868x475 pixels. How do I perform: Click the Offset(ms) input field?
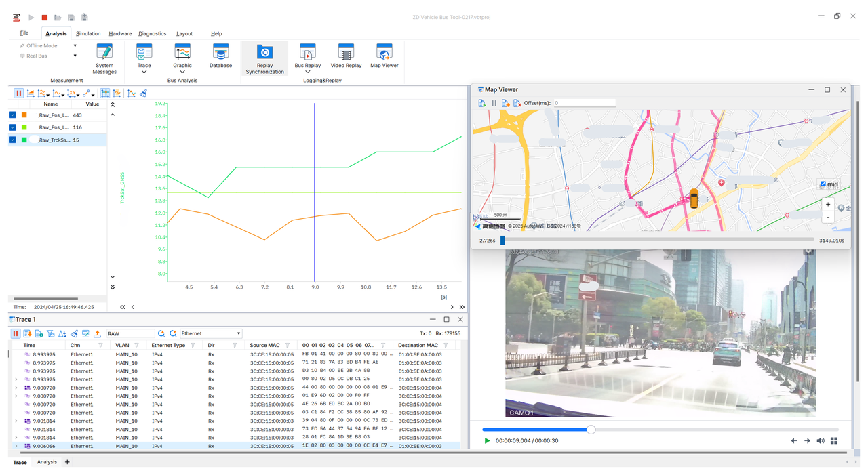pos(583,103)
